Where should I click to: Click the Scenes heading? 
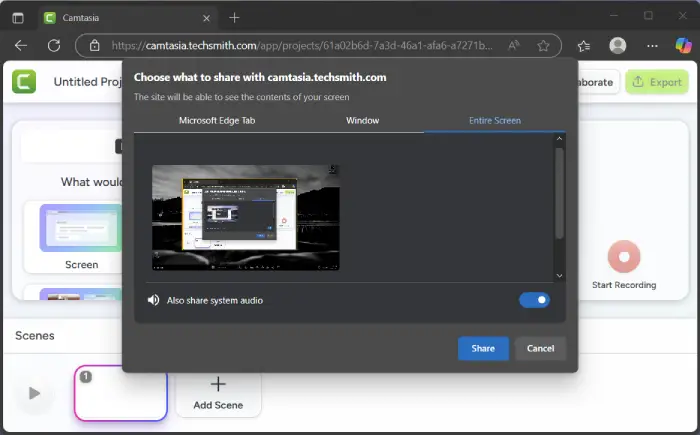pos(35,336)
